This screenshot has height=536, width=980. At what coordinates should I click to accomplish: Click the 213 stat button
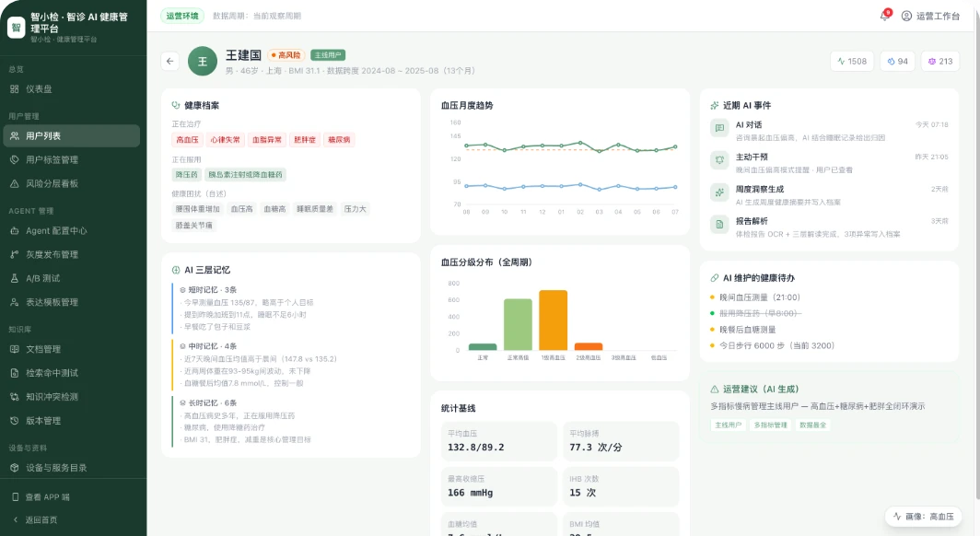pyautogui.click(x=940, y=61)
